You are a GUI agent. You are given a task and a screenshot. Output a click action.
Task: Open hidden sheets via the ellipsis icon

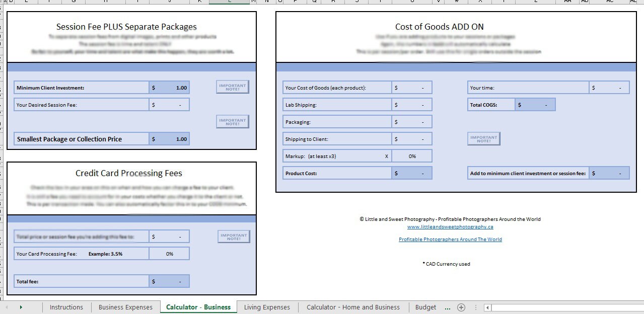(447, 307)
